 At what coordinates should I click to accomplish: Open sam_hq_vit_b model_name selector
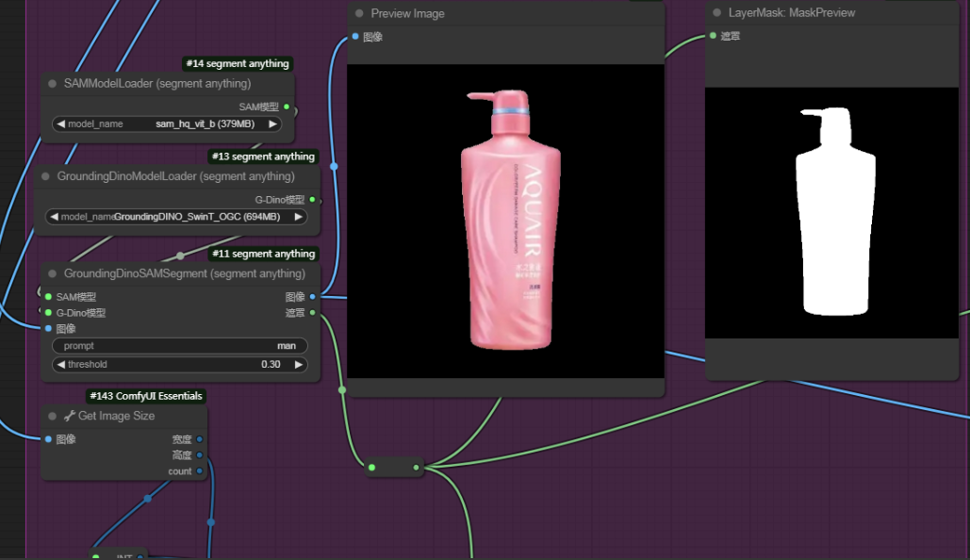point(167,124)
